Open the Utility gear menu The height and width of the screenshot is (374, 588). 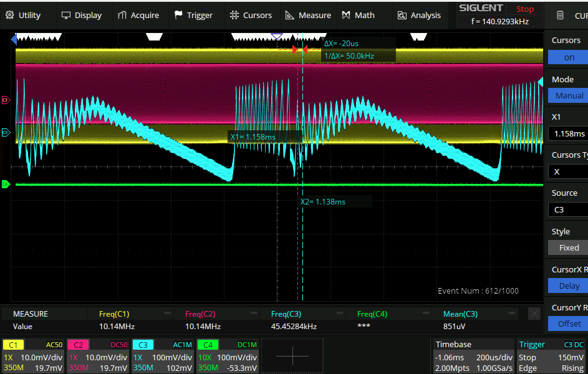click(x=23, y=15)
